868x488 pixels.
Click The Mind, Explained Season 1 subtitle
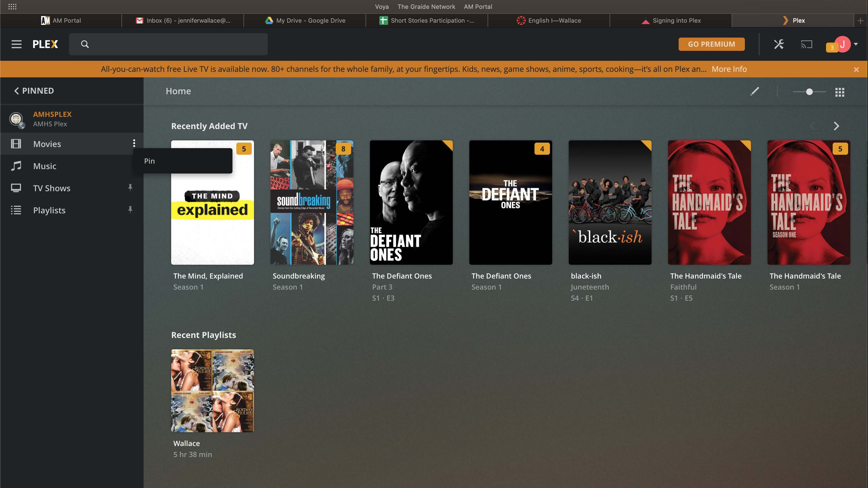point(188,287)
